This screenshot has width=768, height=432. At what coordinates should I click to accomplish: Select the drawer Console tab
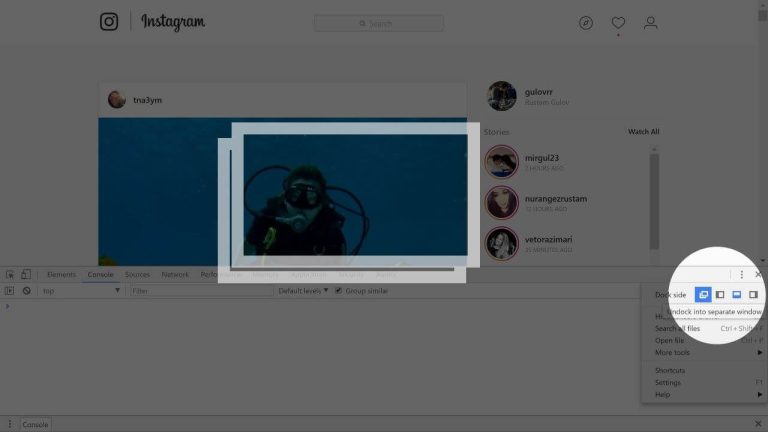coord(35,425)
